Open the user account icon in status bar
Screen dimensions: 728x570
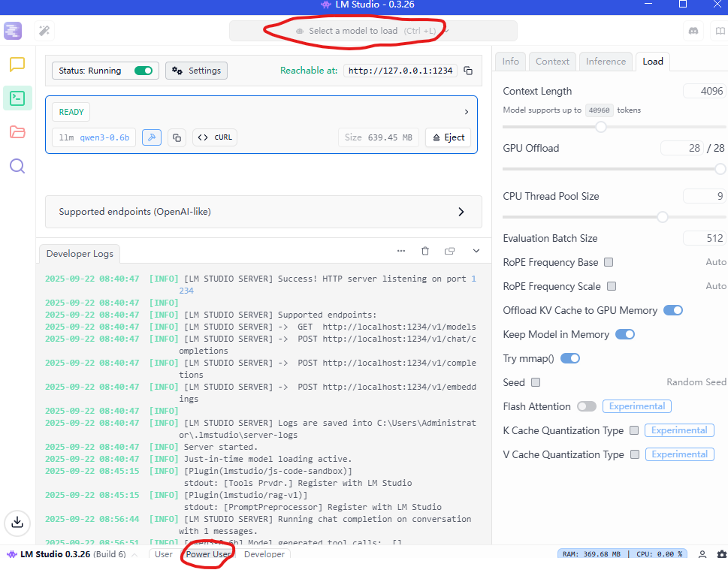702,554
